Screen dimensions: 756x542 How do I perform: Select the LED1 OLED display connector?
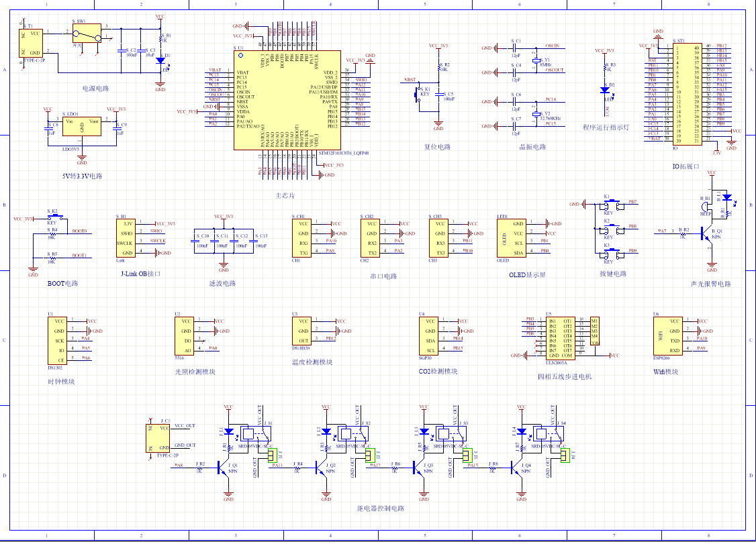(x=512, y=238)
